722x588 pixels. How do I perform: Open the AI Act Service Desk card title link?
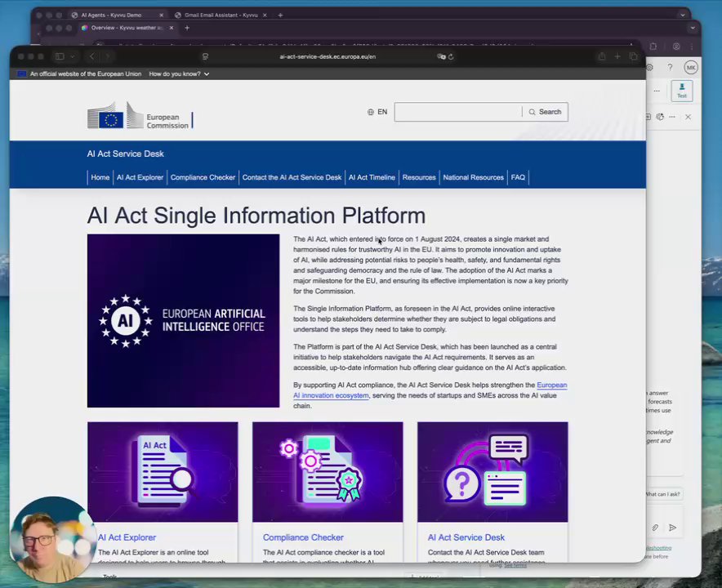click(466, 537)
